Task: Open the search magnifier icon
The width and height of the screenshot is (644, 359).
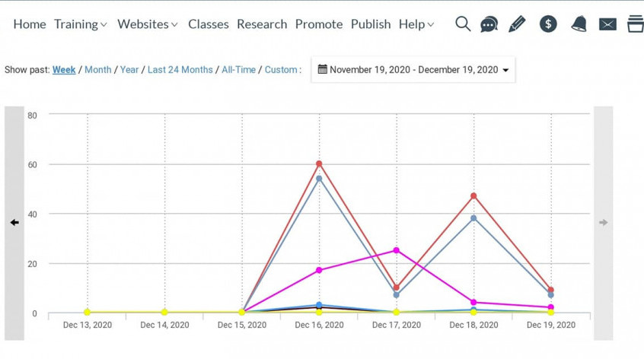Action: (x=463, y=24)
